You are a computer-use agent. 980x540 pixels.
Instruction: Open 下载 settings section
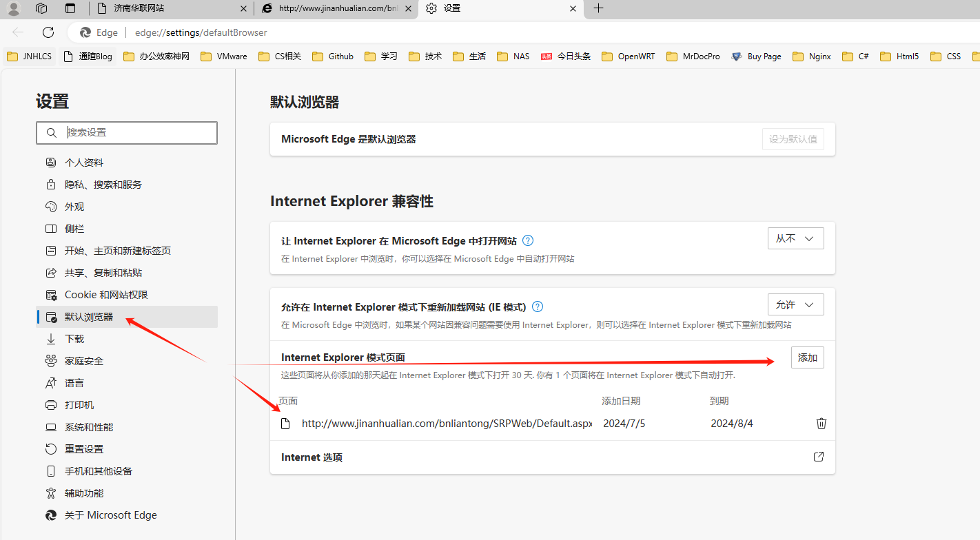point(127,339)
